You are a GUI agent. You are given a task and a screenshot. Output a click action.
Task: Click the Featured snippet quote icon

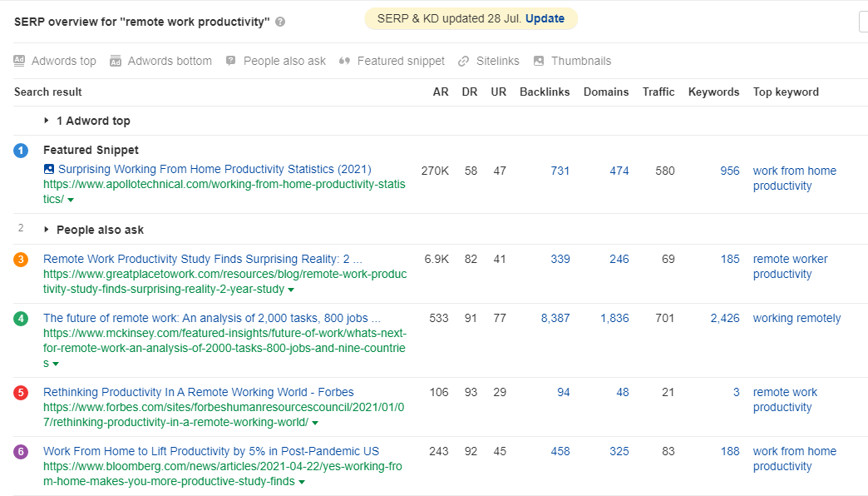click(344, 61)
